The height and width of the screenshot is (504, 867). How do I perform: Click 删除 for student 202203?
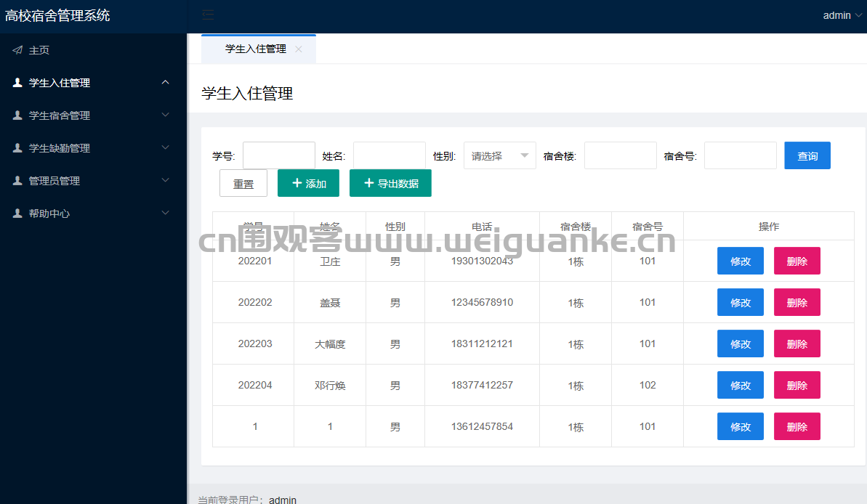(x=797, y=344)
